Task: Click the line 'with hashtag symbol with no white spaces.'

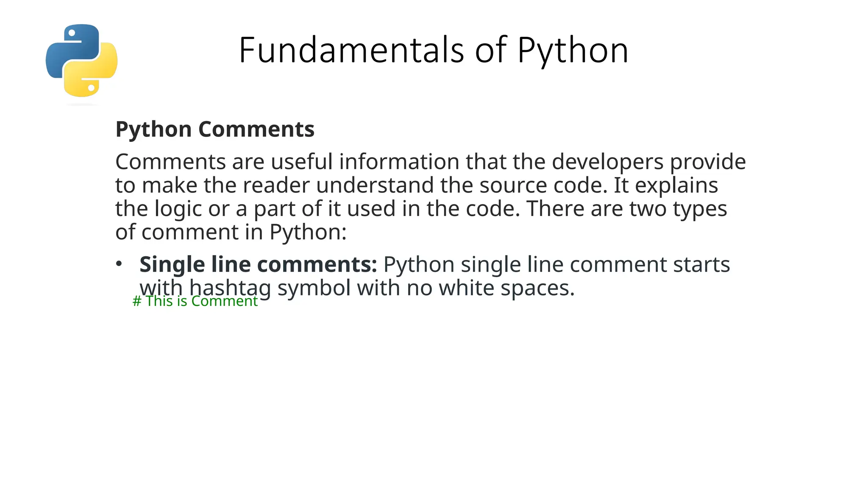Action: [x=357, y=288]
